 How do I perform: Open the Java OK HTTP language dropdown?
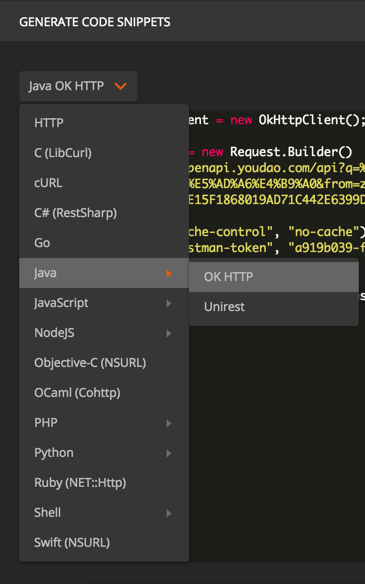[x=78, y=86]
